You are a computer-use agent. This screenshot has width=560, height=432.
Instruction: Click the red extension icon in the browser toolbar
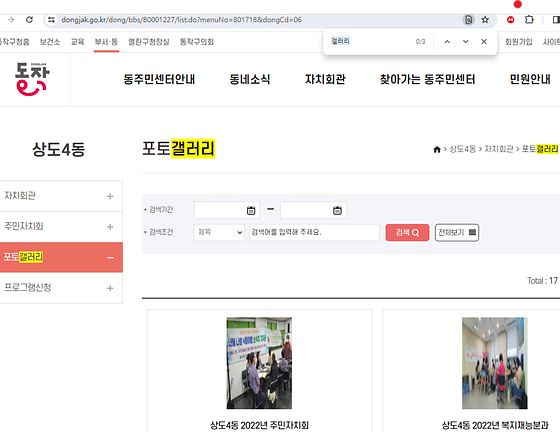[x=510, y=20]
